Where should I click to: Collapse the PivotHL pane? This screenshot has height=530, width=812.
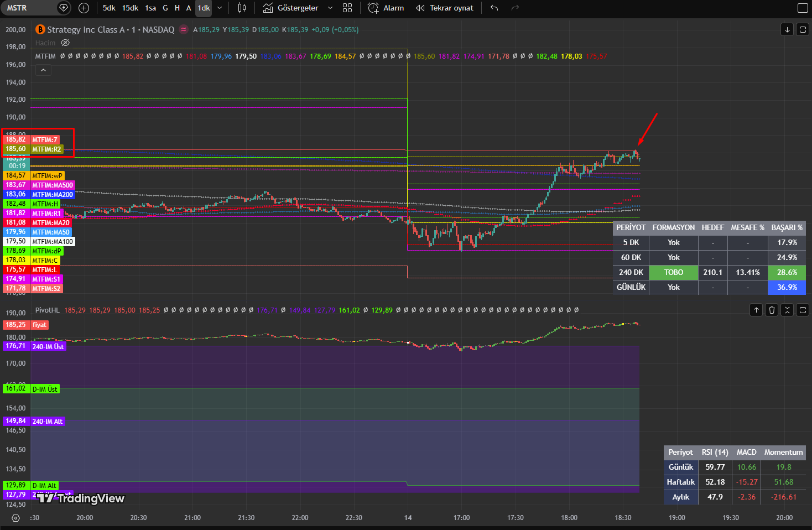787,310
